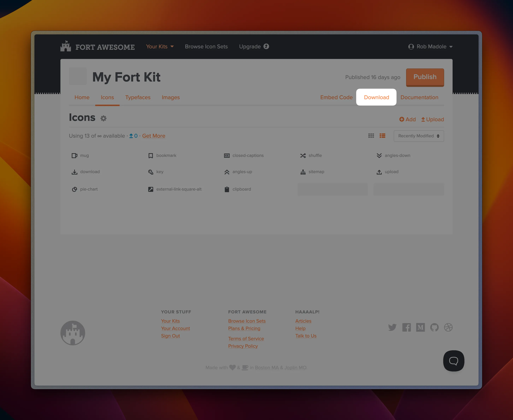Open Fort Awesome's Twitter page
The width and height of the screenshot is (513, 420).
pyautogui.click(x=393, y=327)
